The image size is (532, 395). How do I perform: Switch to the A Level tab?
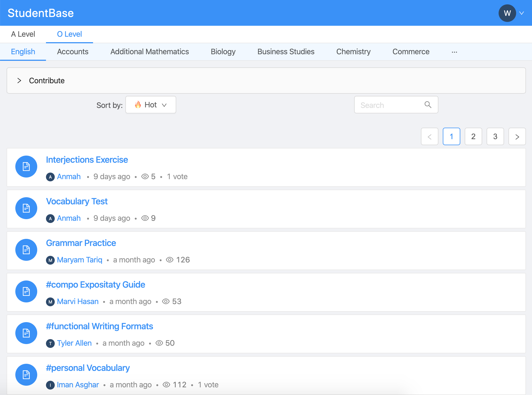tap(23, 34)
